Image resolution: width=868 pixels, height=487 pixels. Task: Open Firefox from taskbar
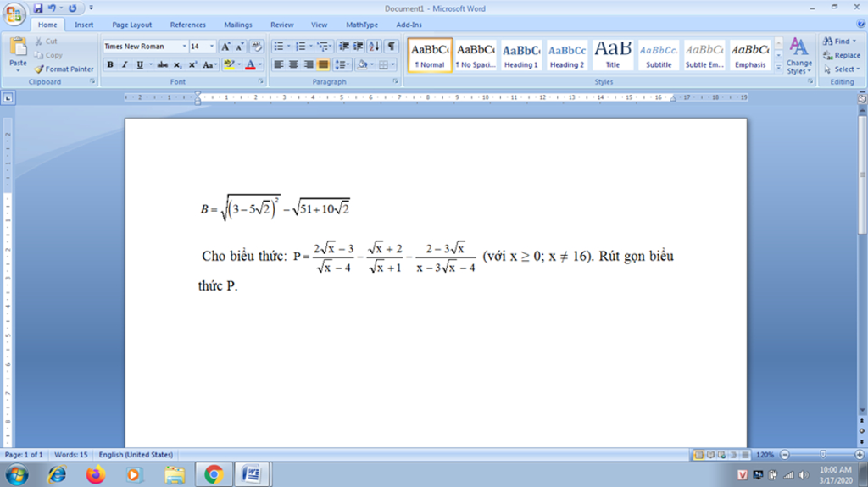96,475
